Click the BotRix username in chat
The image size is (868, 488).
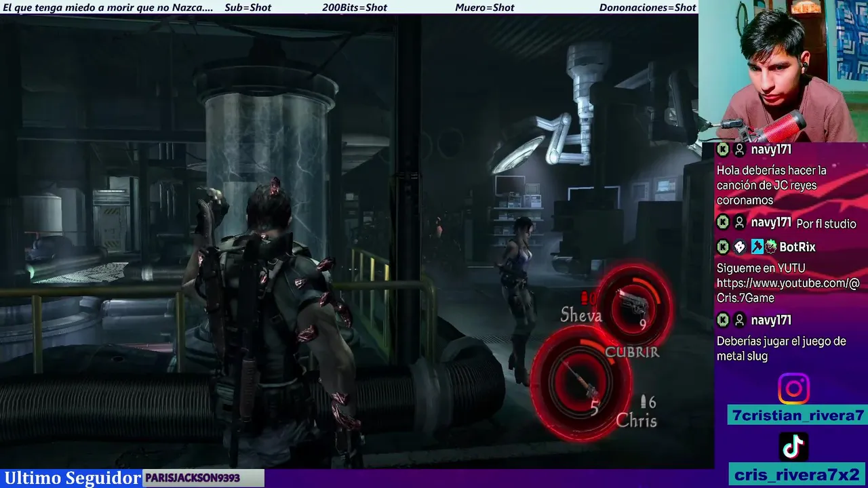click(x=797, y=247)
